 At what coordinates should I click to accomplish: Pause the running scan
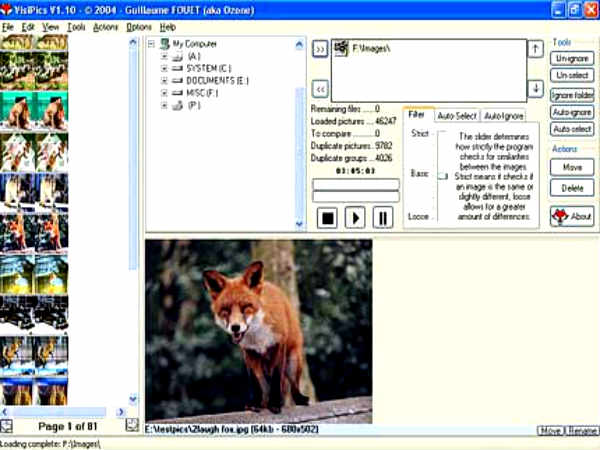(x=382, y=217)
